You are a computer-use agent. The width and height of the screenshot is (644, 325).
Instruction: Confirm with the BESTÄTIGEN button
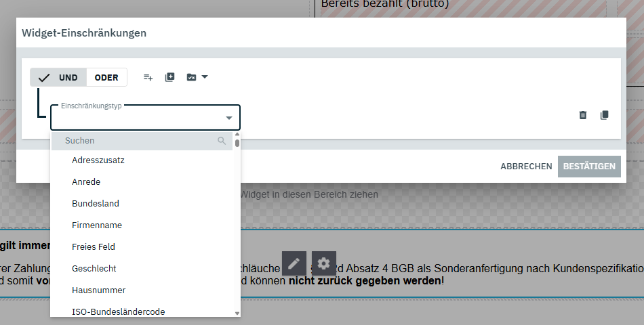coord(588,167)
